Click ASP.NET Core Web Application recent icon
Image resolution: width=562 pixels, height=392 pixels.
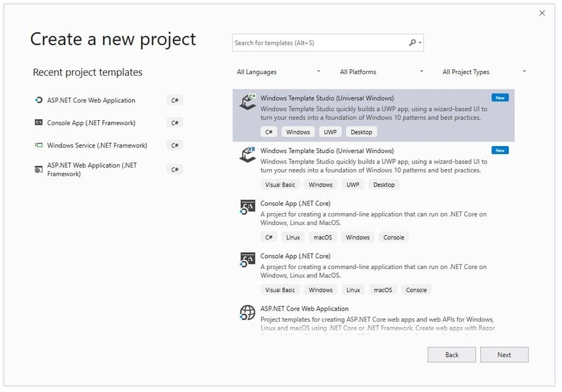38,100
